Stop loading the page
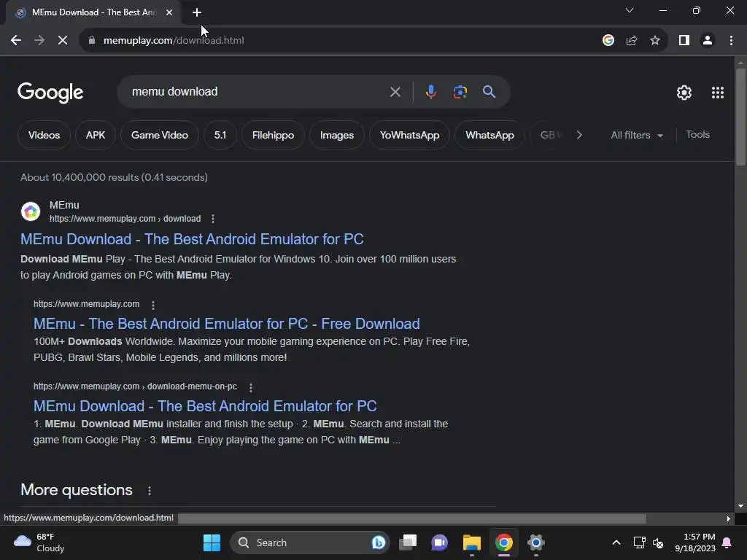The image size is (747, 560). tap(63, 41)
